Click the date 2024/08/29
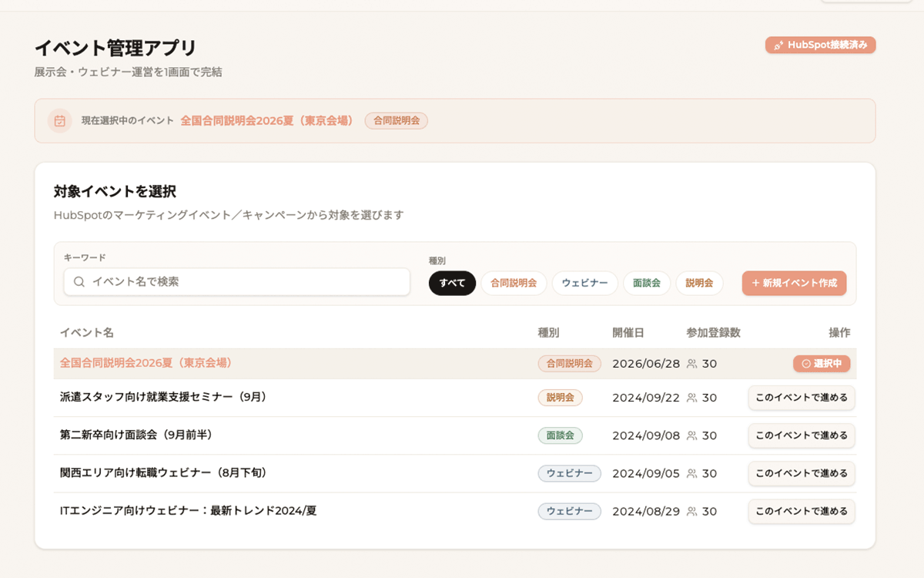This screenshot has height=578, width=924. pos(646,511)
